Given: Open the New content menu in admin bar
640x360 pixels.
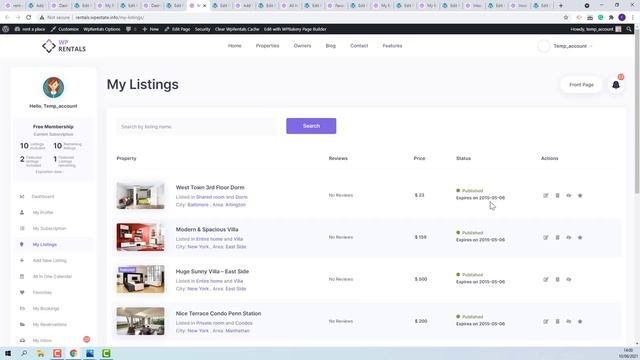Looking at the screenshot, I should 151,29.
